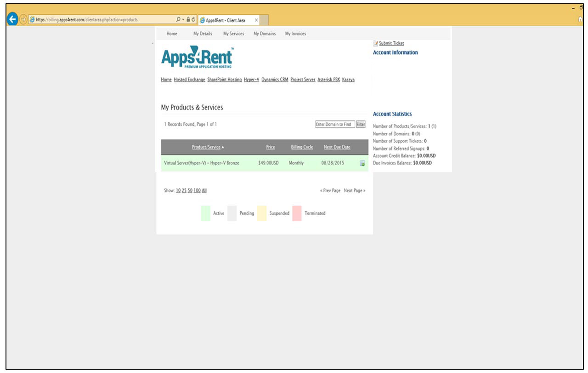588x373 pixels.
Task: Sort by Next Due Date column header
Action: click(337, 147)
